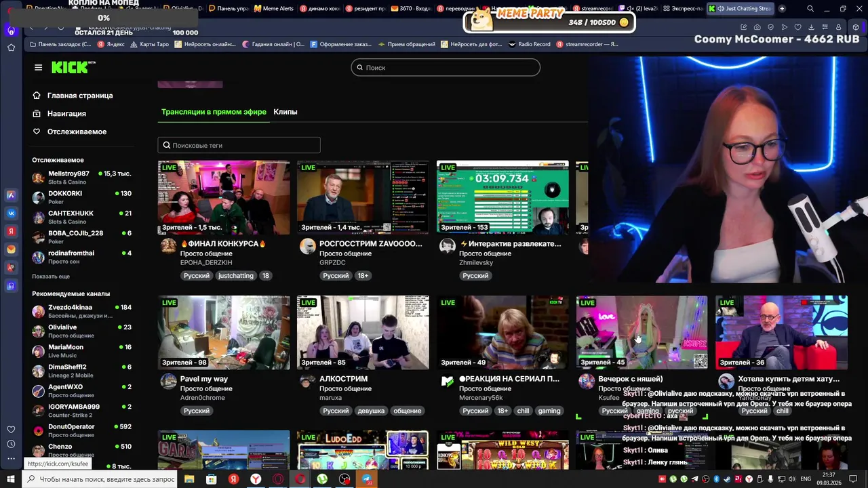Open history clock icon in Opera sidebar

click(11, 444)
